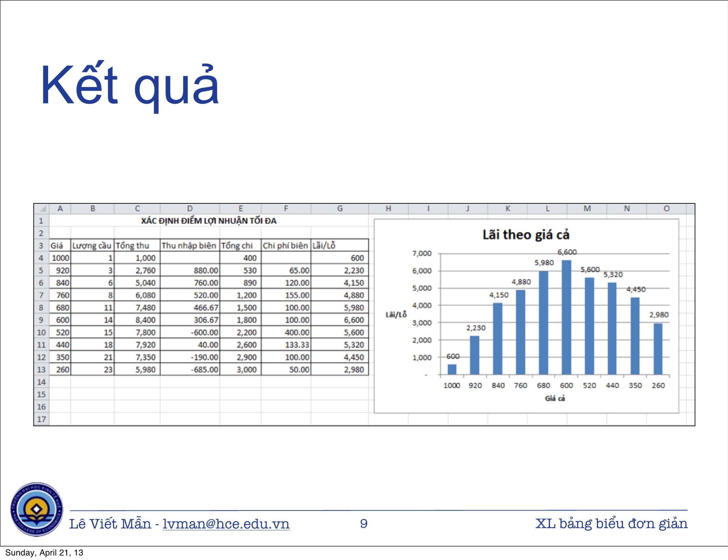Image resolution: width=728 pixels, height=560 pixels.
Task: Select column D header
Action: 190,209
